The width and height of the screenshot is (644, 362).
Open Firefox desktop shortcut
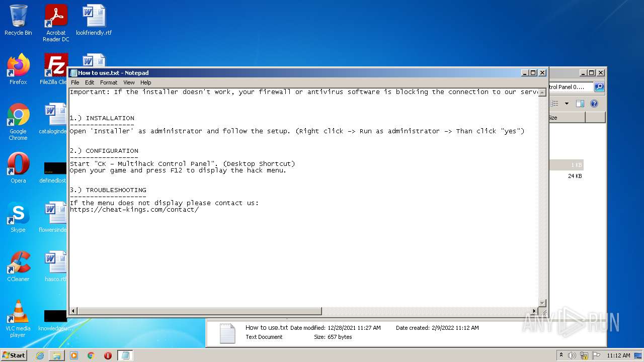(18, 69)
